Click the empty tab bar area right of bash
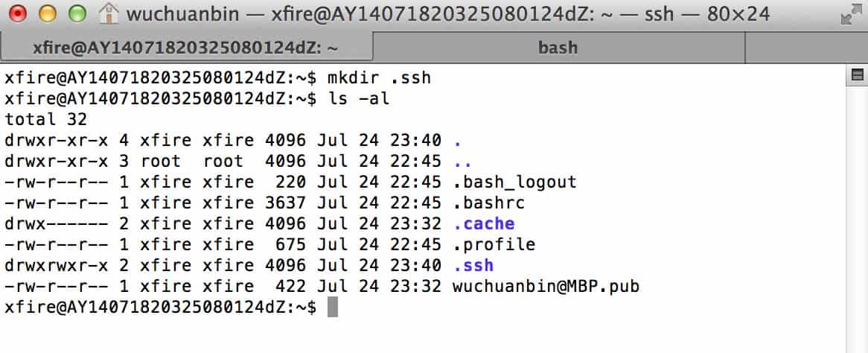 806,48
